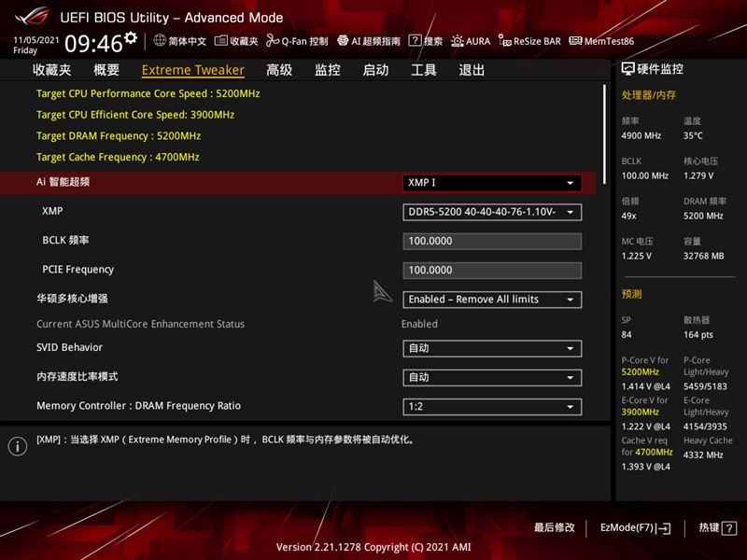Screen dimensions: 747x560
Task: Toggle the ReSize BAR icon
Action: [x=504, y=40]
